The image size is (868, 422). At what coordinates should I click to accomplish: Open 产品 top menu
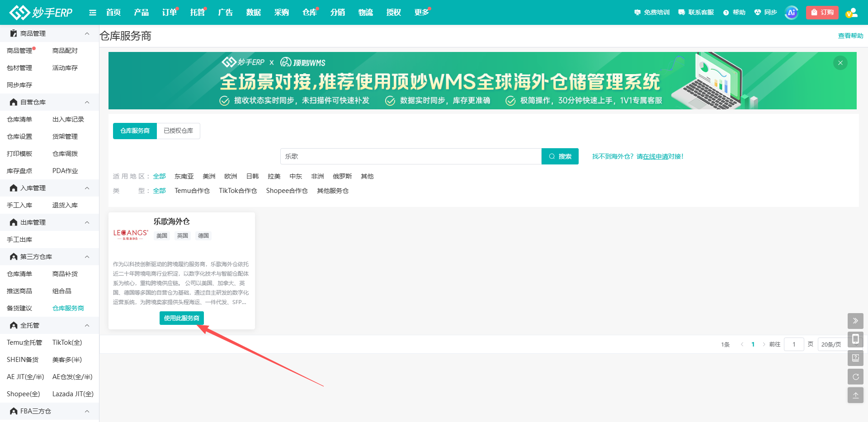click(x=142, y=13)
